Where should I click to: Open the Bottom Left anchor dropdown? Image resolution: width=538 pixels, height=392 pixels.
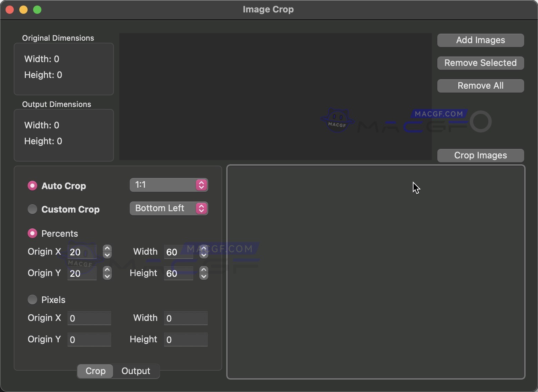pyautogui.click(x=169, y=208)
